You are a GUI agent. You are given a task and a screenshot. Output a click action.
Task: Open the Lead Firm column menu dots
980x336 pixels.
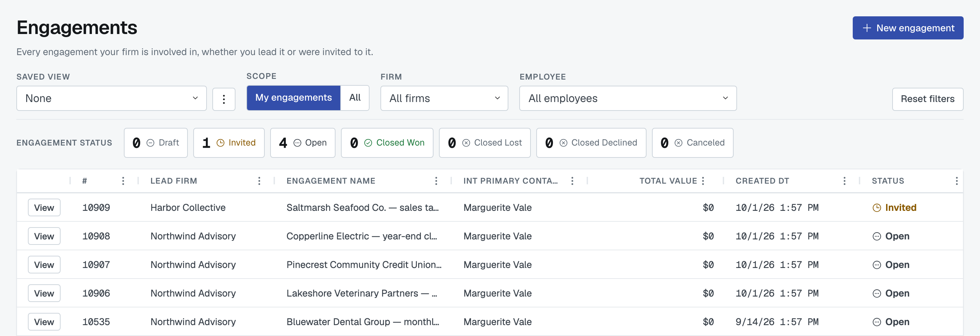259,181
